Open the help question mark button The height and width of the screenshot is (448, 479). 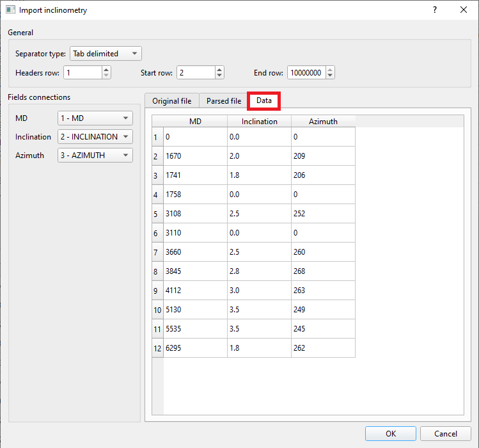click(x=435, y=10)
